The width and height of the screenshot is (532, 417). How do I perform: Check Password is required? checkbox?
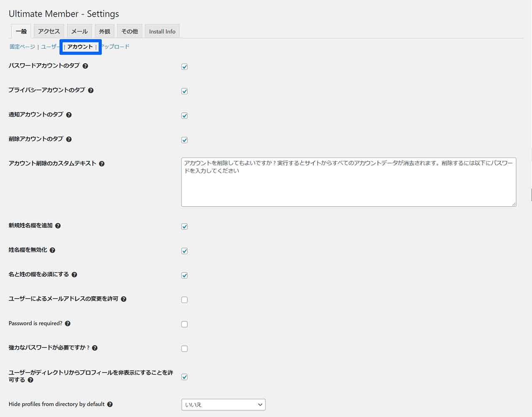coord(185,324)
